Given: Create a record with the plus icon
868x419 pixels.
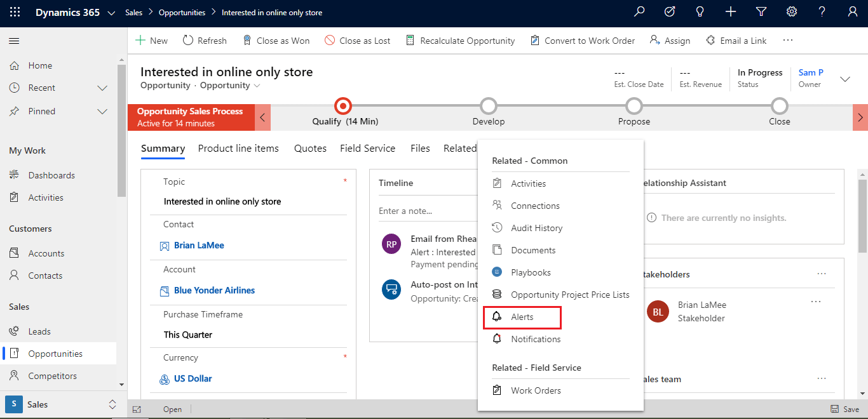Looking at the screenshot, I should point(730,11).
